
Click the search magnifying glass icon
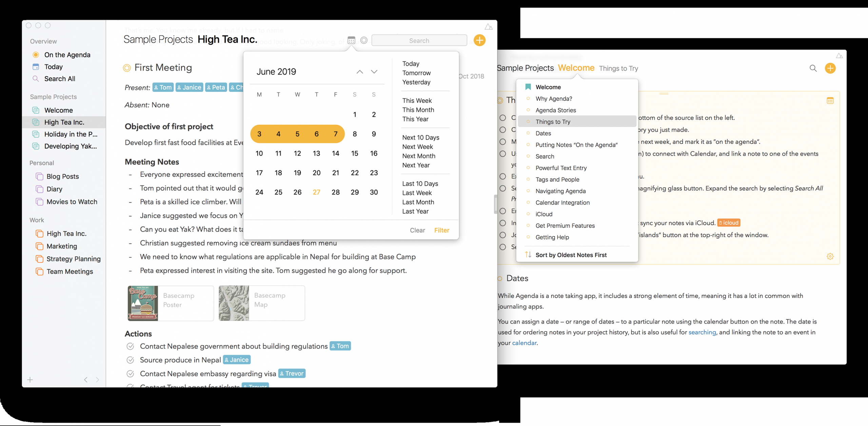click(813, 68)
